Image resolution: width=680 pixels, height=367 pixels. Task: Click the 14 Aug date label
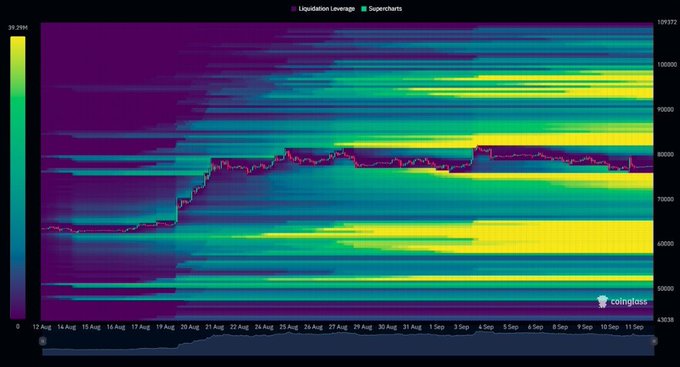[66, 327]
